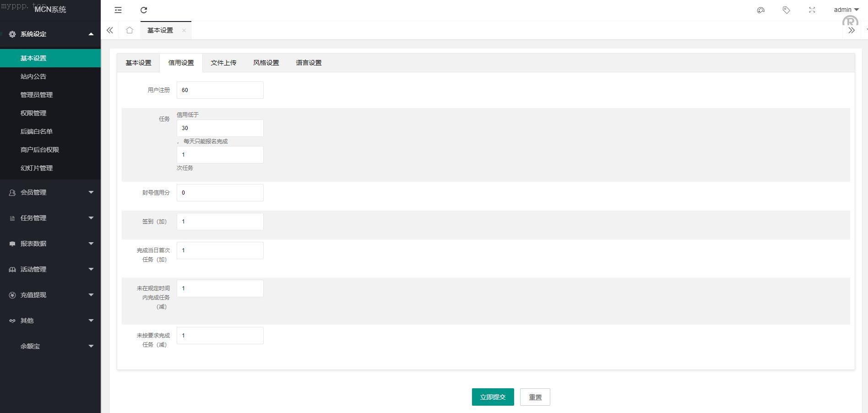The height and width of the screenshot is (413, 868).
Task: Click the refresh page icon
Action: click(144, 10)
